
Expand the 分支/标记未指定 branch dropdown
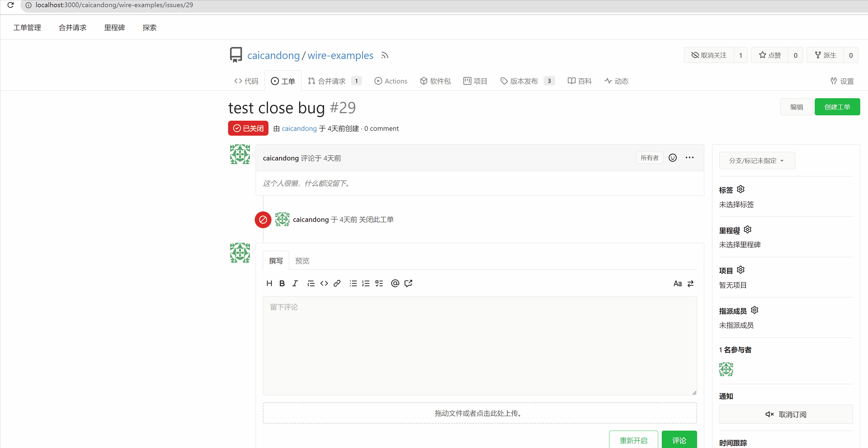(x=757, y=161)
